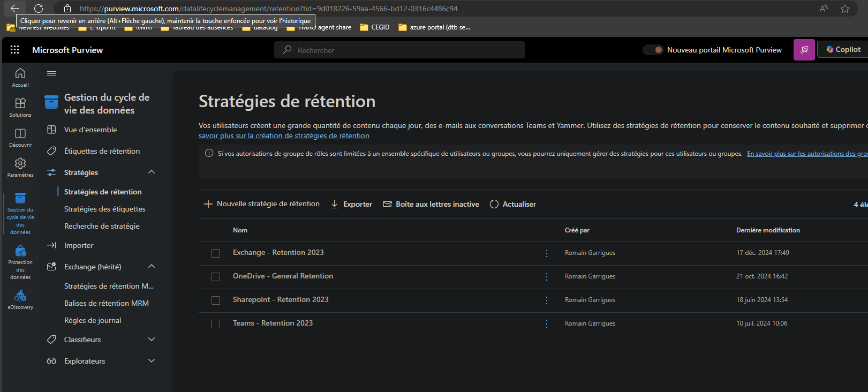
Task: Click the Rechercher search field
Action: point(399,50)
